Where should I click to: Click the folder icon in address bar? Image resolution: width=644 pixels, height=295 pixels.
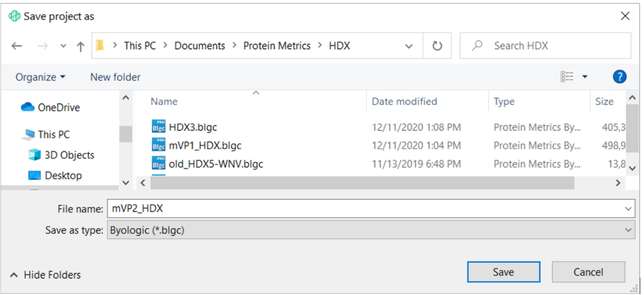coord(99,46)
